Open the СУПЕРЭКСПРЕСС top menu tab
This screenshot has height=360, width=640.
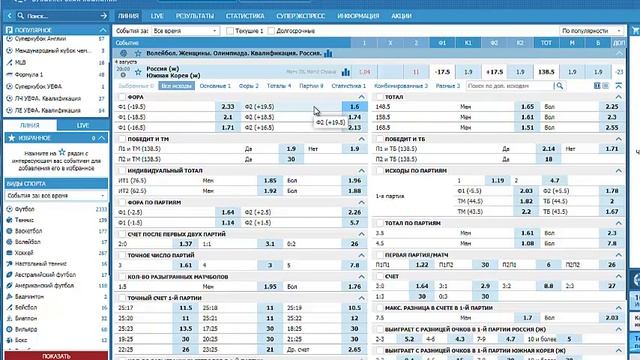tap(300, 16)
